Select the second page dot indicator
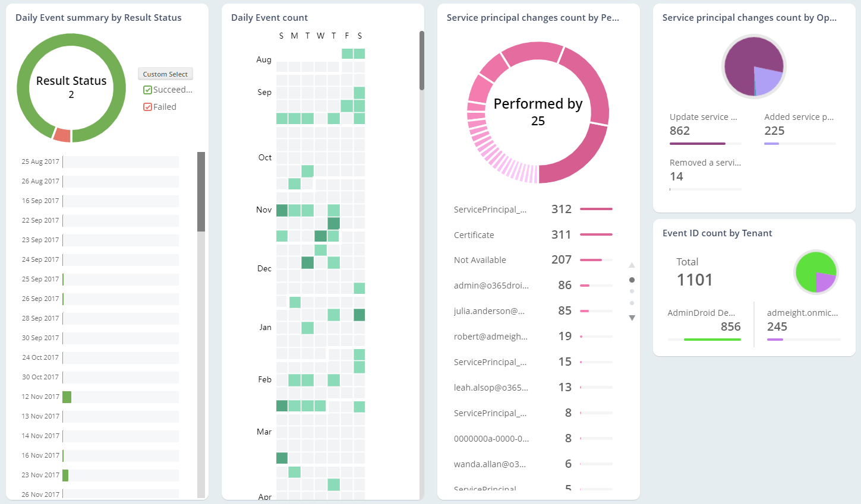Viewport: 861px width, 504px height. click(x=632, y=291)
